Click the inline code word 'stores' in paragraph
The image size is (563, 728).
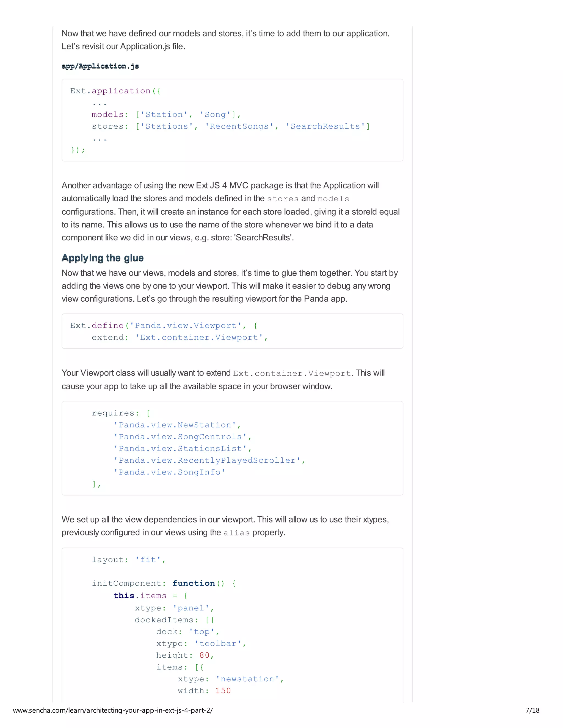point(283,199)
